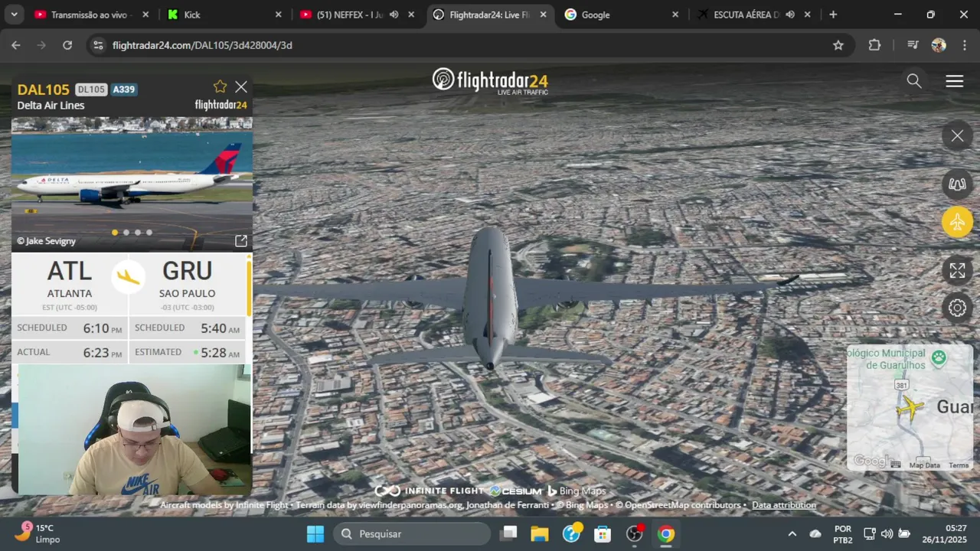Click the A339 aircraft type badge
This screenshot has height=551, width=980.
click(124, 90)
